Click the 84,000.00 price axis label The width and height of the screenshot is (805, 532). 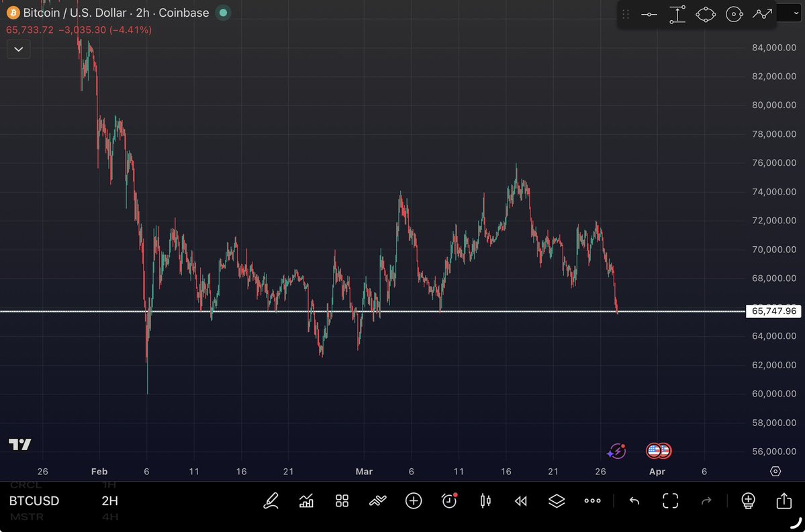[774, 48]
